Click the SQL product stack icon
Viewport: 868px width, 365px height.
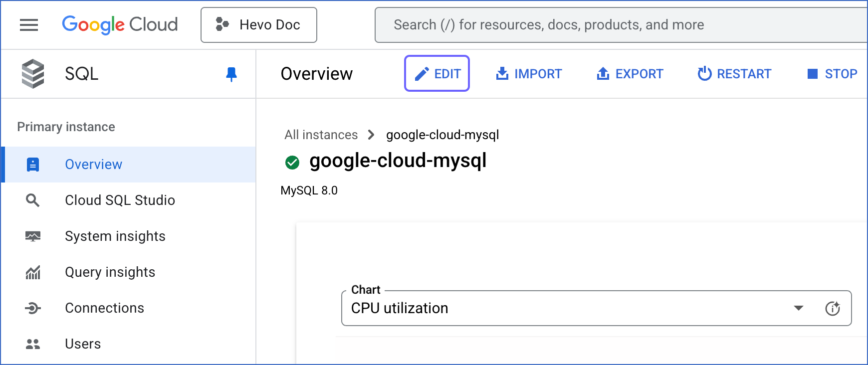coord(33,74)
